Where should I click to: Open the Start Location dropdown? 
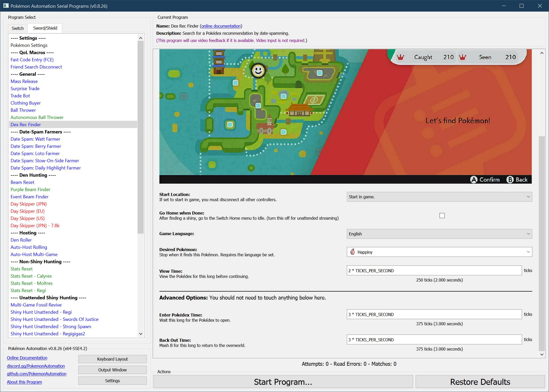tap(439, 197)
